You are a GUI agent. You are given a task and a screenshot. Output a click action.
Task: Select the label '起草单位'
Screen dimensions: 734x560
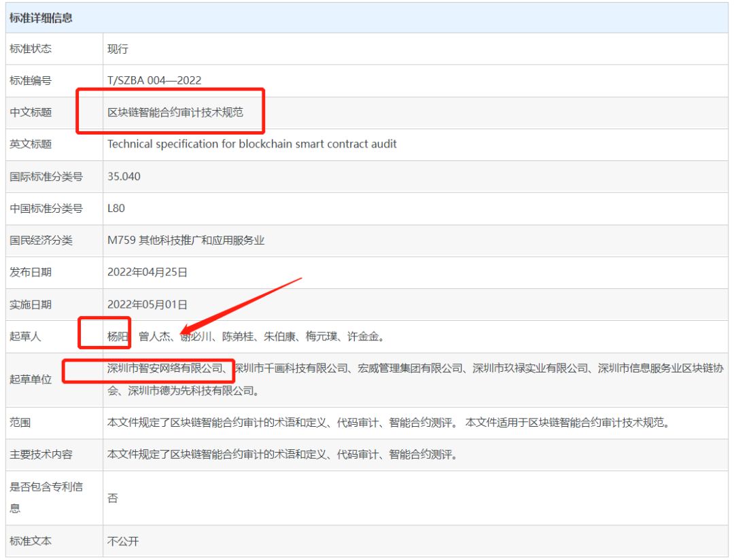pos(31,379)
